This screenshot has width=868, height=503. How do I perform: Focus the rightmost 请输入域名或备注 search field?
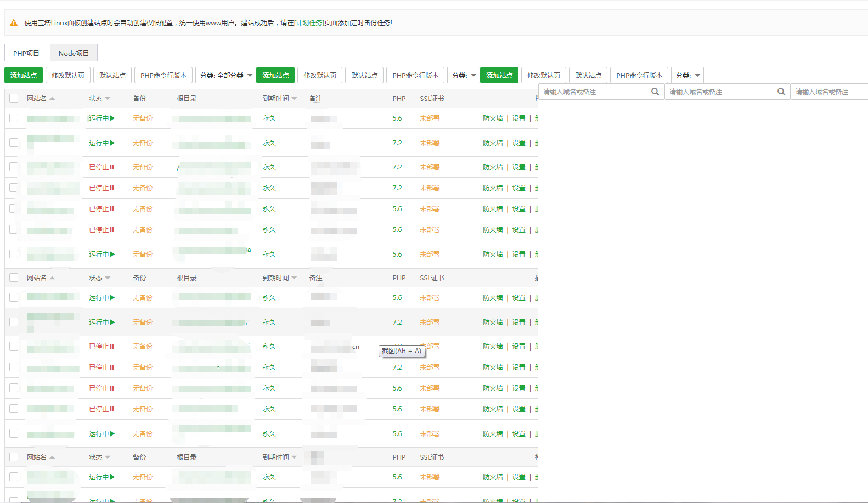830,92
